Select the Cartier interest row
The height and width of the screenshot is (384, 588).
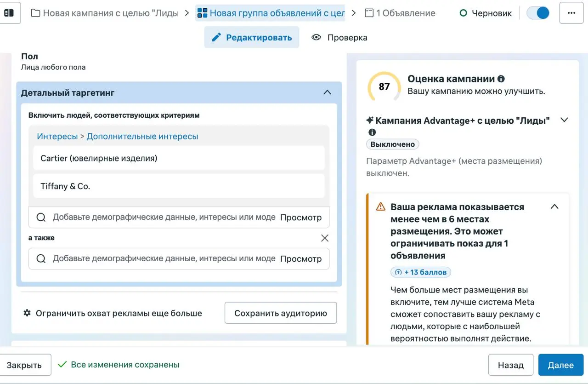coord(179,158)
